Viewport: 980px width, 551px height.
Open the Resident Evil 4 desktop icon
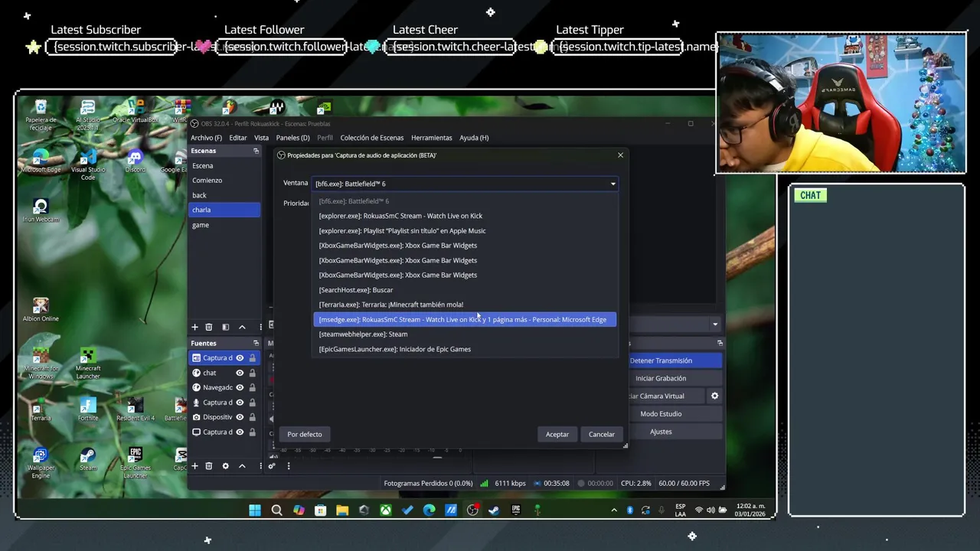click(135, 409)
